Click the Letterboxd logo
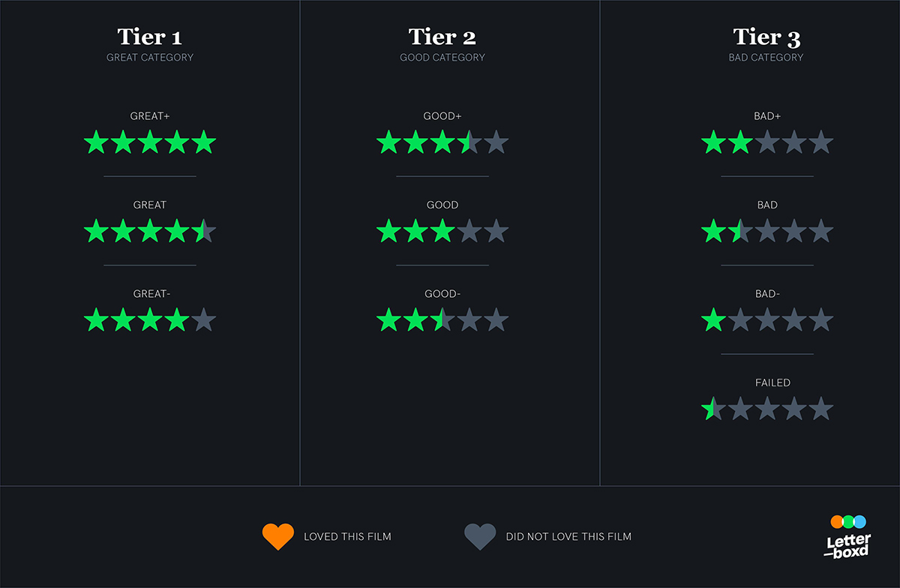900x588 pixels. click(848, 536)
